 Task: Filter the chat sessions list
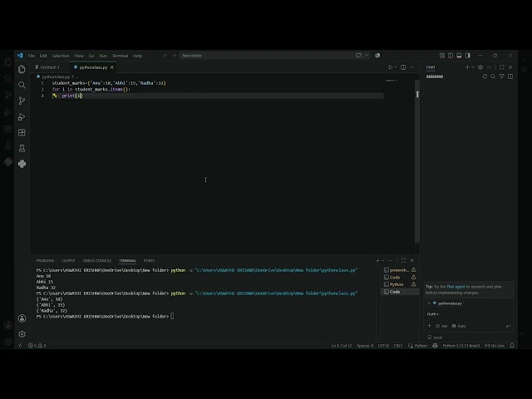[502, 76]
